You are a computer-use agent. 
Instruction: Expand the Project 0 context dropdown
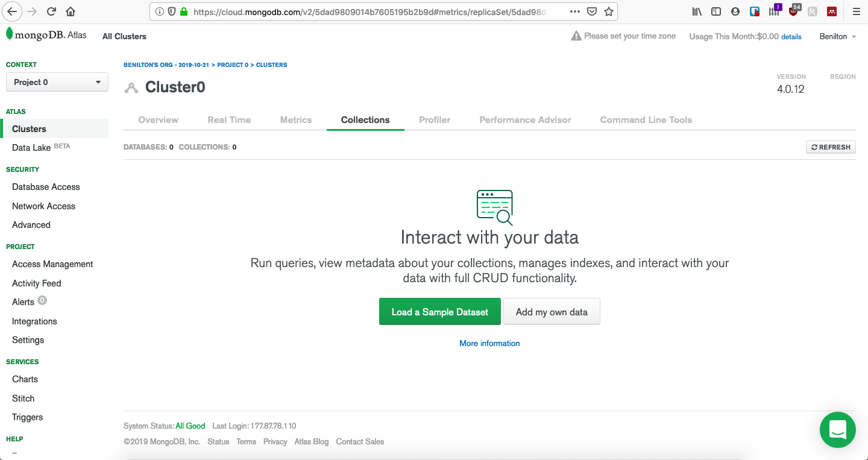[57, 82]
